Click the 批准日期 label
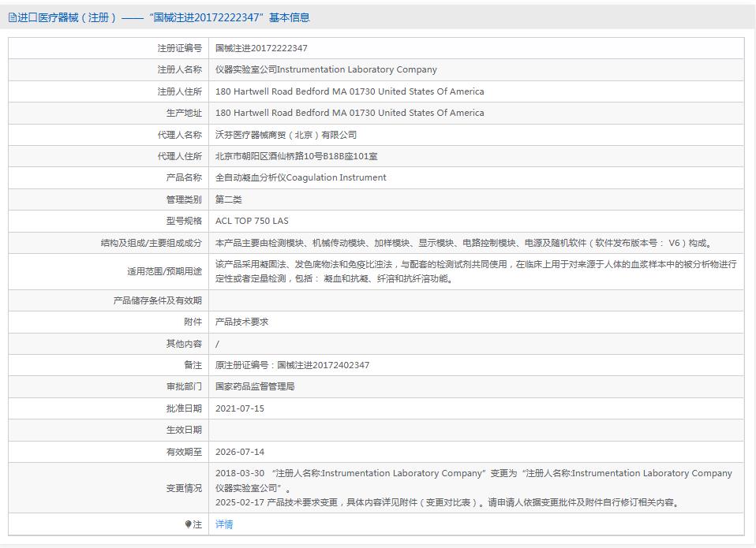756x548 pixels. (x=184, y=408)
